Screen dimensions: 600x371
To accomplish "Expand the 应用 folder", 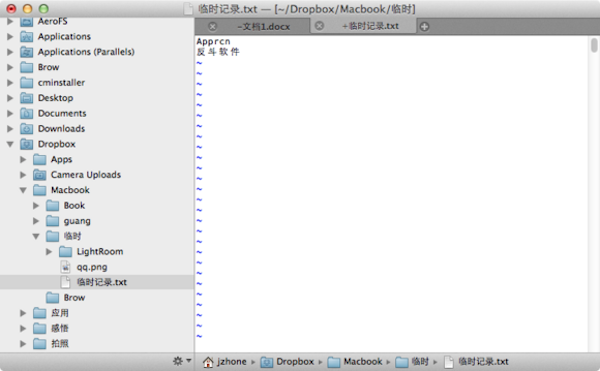I will click(x=23, y=313).
